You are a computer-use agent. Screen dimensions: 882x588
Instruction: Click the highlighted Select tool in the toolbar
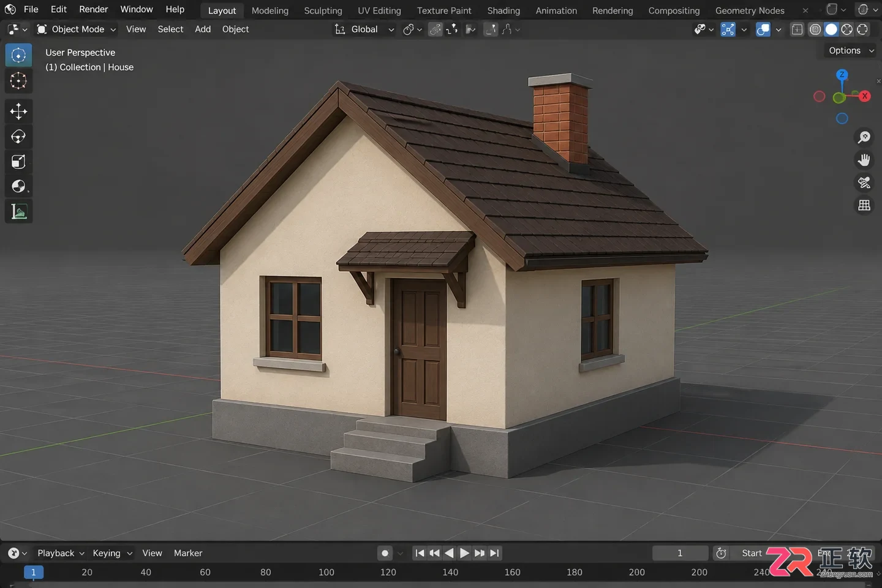click(18, 55)
